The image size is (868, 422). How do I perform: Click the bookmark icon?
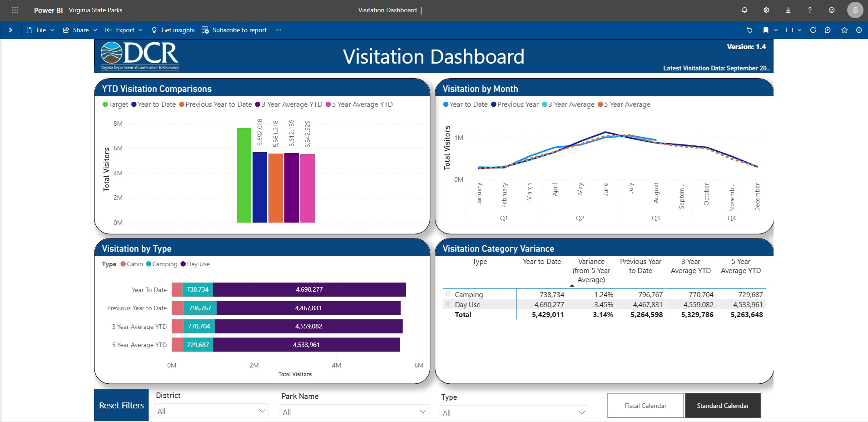click(x=766, y=30)
